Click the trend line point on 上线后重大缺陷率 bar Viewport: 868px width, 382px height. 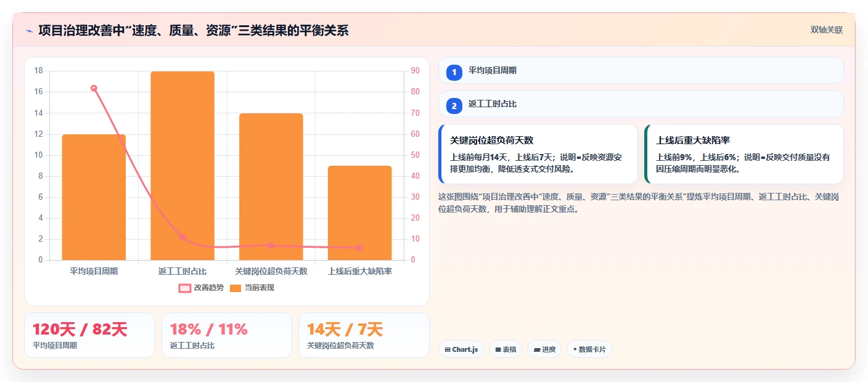pos(359,247)
